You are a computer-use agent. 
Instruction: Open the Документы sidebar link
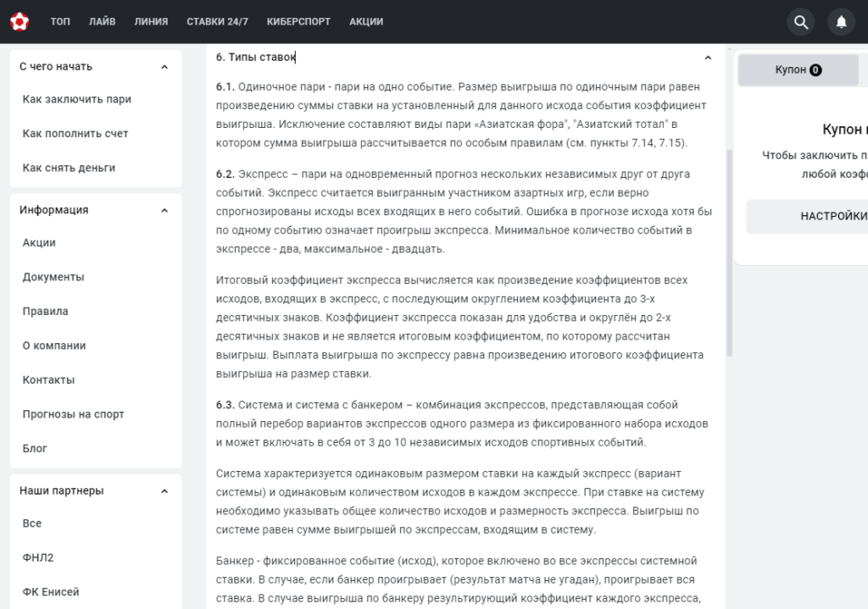pyautogui.click(x=53, y=277)
